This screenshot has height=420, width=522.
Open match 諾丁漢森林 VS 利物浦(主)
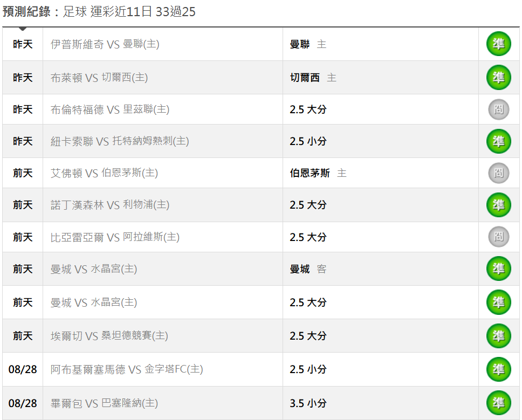click(110, 205)
